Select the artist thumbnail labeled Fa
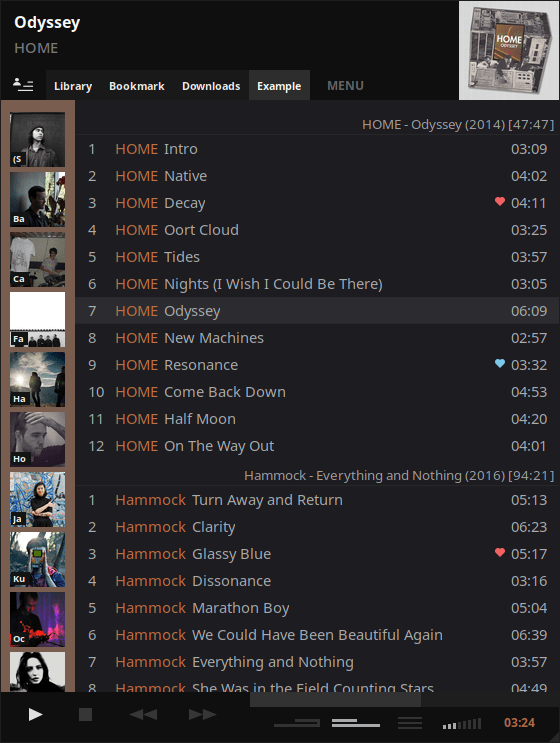This screenshot has width=560, height=743. [x=37, y=319]
